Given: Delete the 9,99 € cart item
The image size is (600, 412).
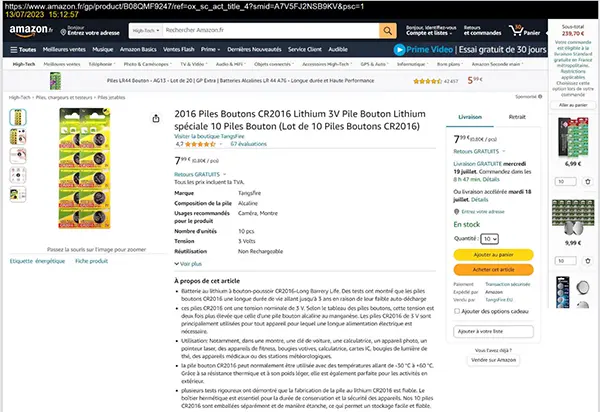Looking at the screenshot, I should click(x=588, y=261).
